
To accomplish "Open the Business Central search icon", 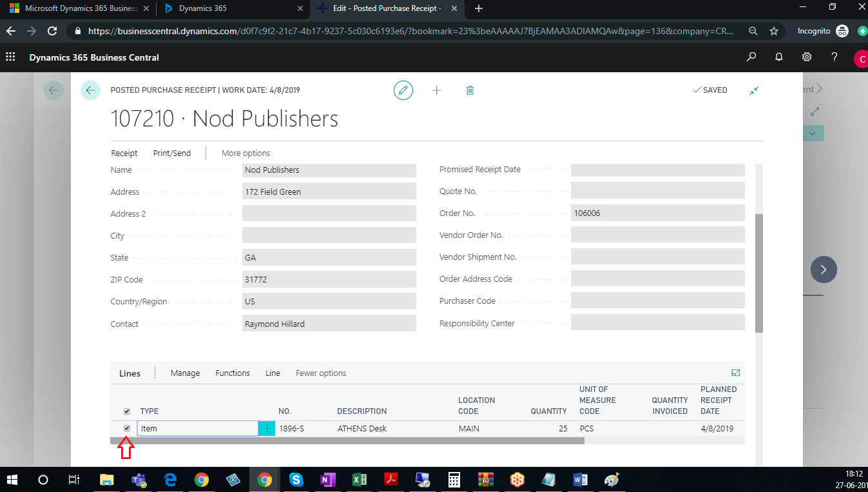I will [x=751, y=57].
